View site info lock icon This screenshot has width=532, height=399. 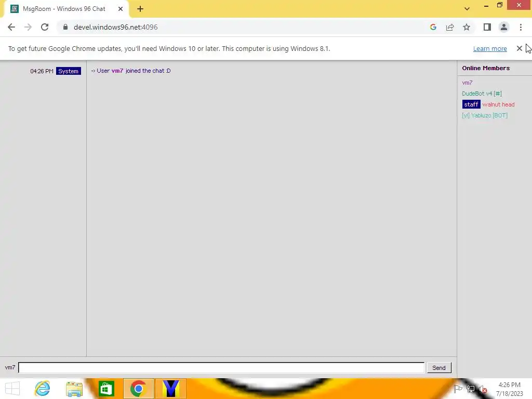[x=65, y=27]
